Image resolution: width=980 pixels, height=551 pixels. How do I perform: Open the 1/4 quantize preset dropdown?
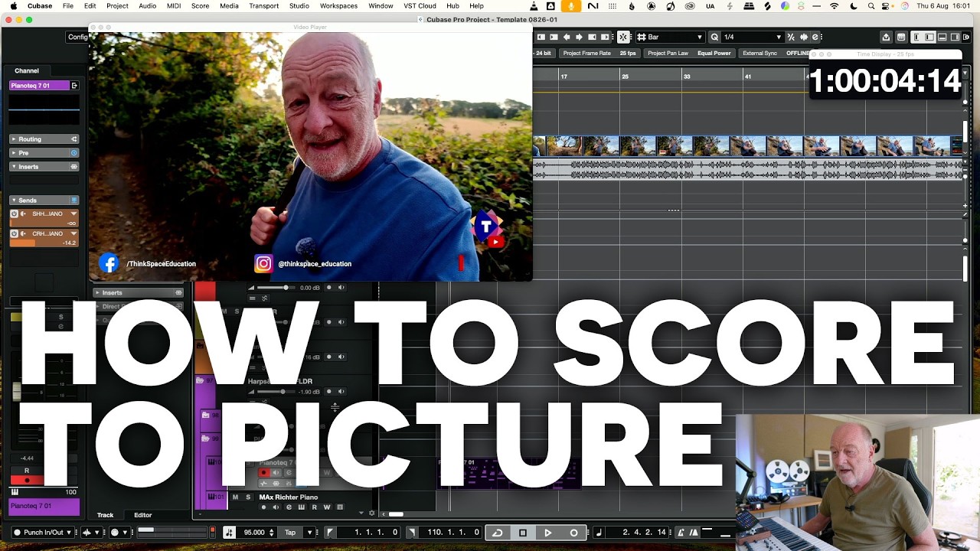click(x=753, y=37)
